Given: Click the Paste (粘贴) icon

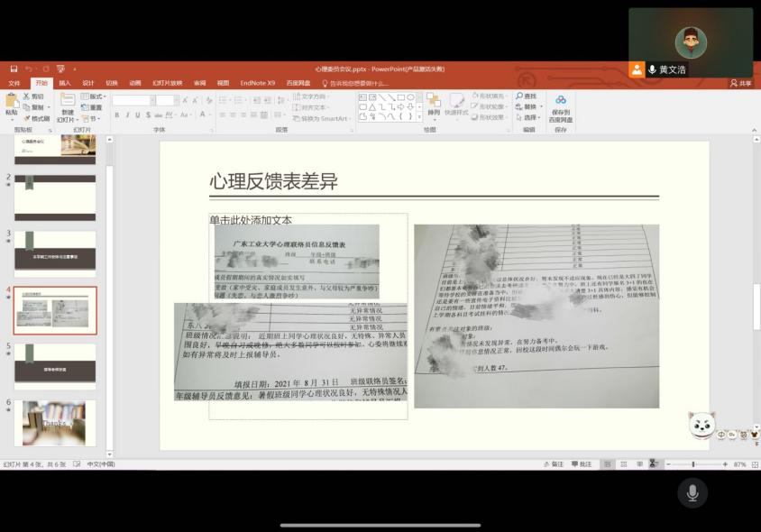Looking at the screenshot, I should click(11, 105).
